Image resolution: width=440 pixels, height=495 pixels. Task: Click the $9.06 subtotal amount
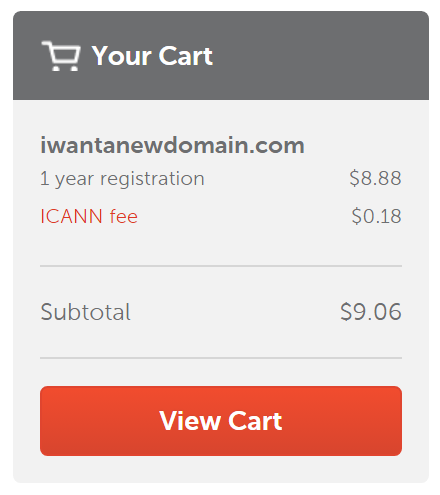point(371,312)
